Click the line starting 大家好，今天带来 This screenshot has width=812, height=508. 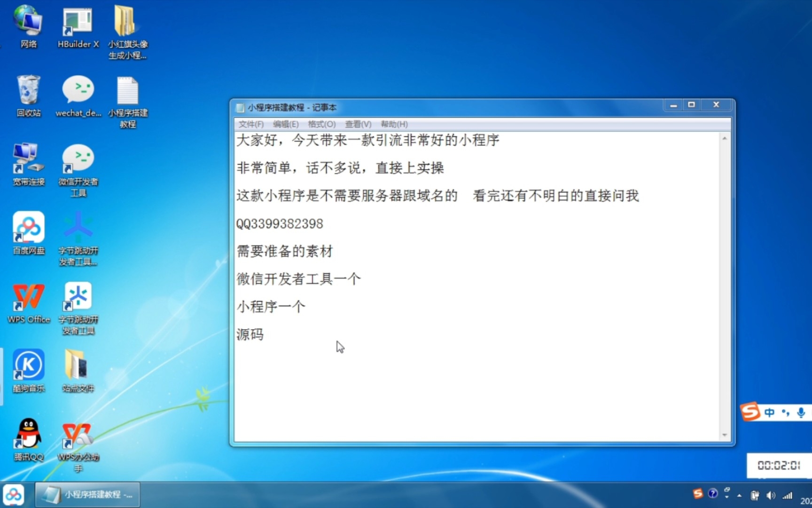pyautogui.click(x=368, y=140)
